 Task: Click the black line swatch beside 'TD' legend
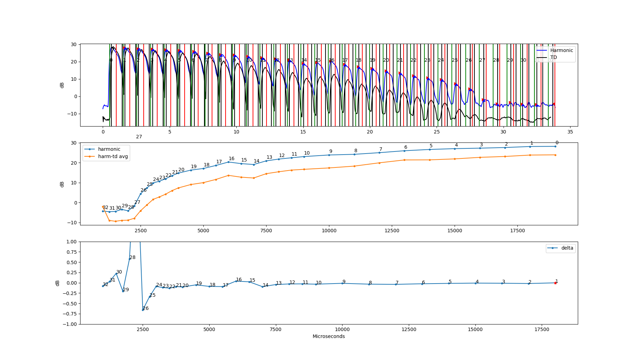[x=542, y=57]
